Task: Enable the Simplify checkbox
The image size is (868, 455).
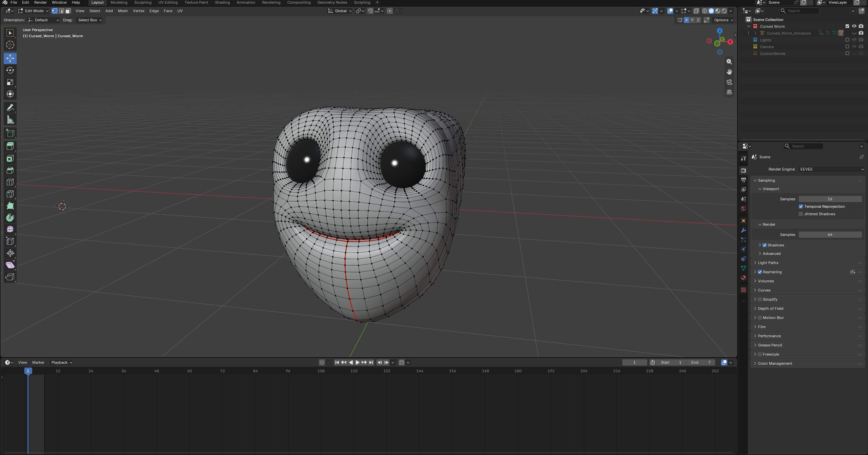Action: [x=760, y=299]
